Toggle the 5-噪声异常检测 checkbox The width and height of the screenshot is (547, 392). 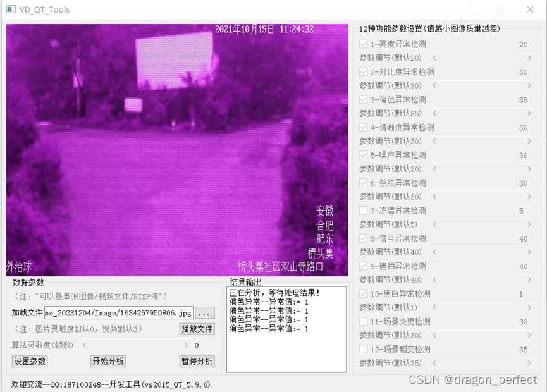click(x=363, y=155)
